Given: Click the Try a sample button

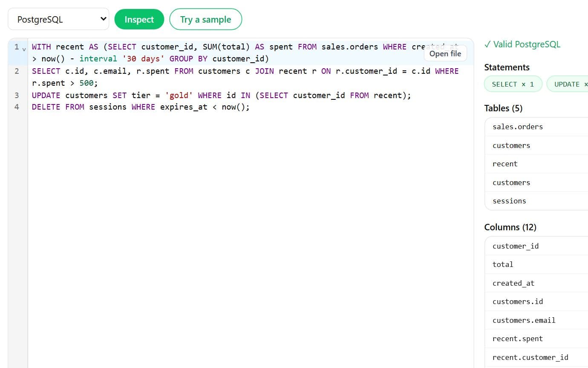Looking at the screenshot, I should [x=206, y=19].
